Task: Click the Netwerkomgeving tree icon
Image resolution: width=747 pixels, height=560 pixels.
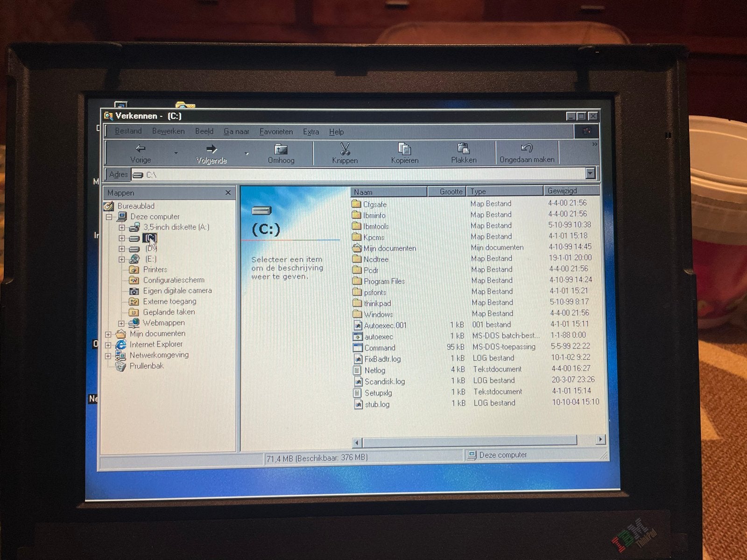Action: pos(120,356)
